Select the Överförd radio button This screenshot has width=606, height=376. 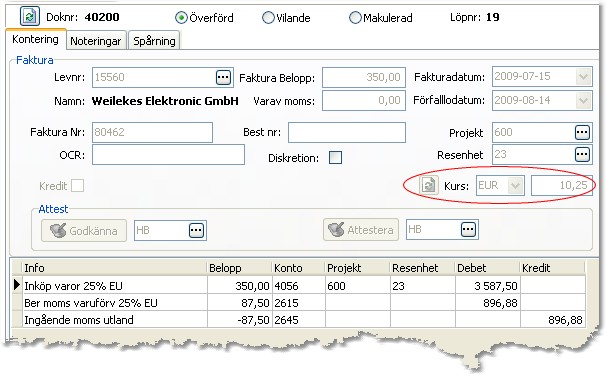181,18
